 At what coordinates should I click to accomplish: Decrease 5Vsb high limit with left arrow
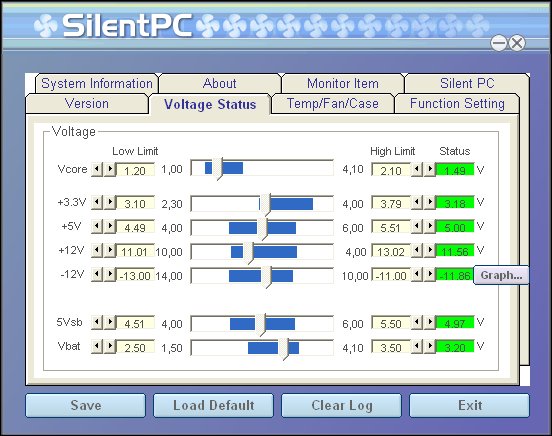(417, 322)
